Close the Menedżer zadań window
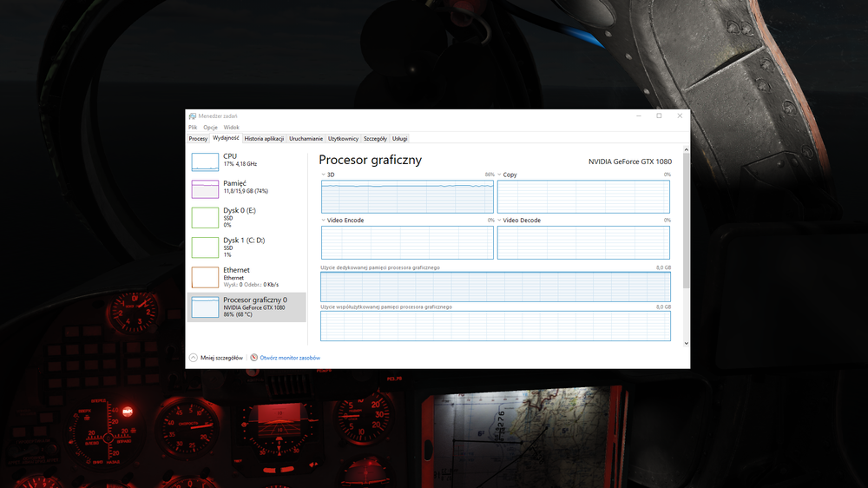The image size is (868, 488). tap(680, 116)
